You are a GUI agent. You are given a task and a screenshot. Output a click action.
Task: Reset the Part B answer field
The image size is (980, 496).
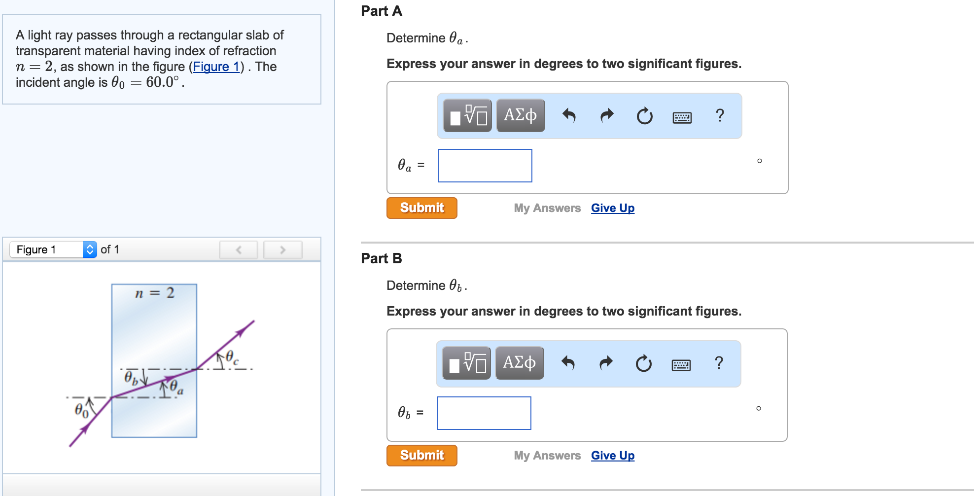point(643,363)
